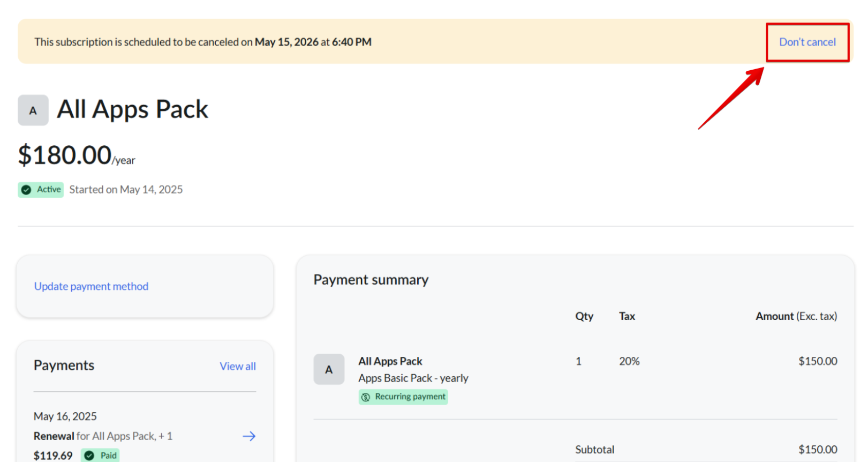This screenshot has height=462, width=868.
Task: Click the Payments section heading
Action: pos(64,366)
